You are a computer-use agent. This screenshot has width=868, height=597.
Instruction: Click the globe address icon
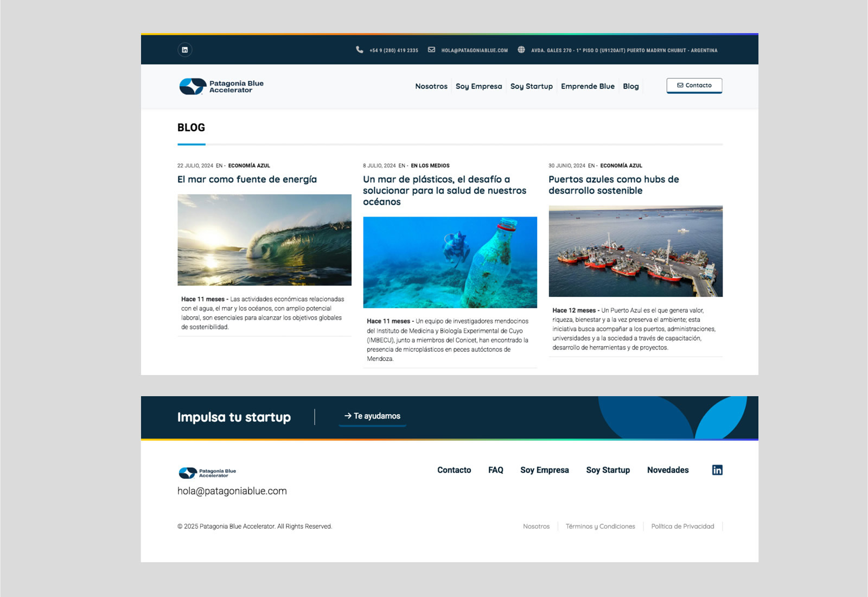click(521, 50)
